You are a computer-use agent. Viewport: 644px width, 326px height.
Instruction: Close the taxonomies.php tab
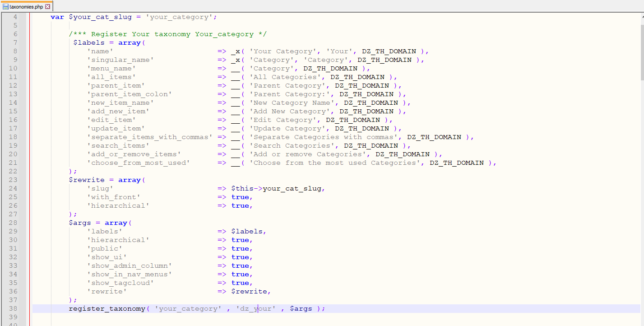pyautogui.click(x=48, y=7)
